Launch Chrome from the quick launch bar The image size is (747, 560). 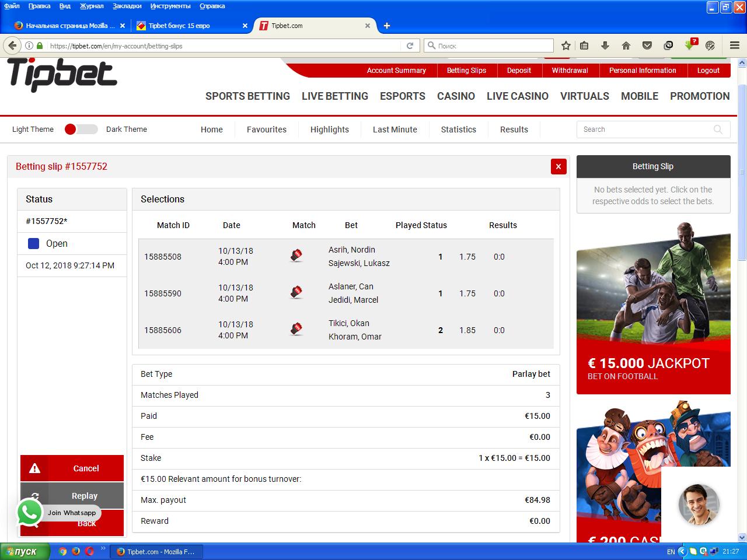click(62, 551)
